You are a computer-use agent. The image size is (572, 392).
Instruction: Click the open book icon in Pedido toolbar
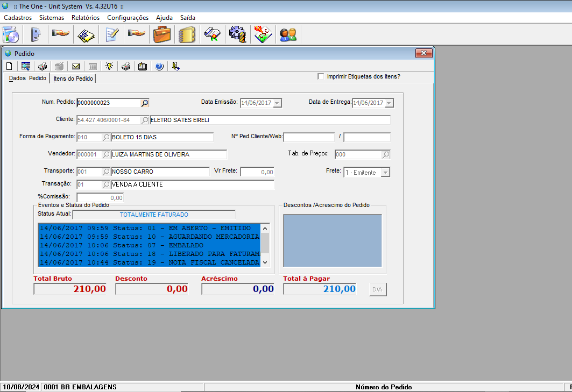142,66
